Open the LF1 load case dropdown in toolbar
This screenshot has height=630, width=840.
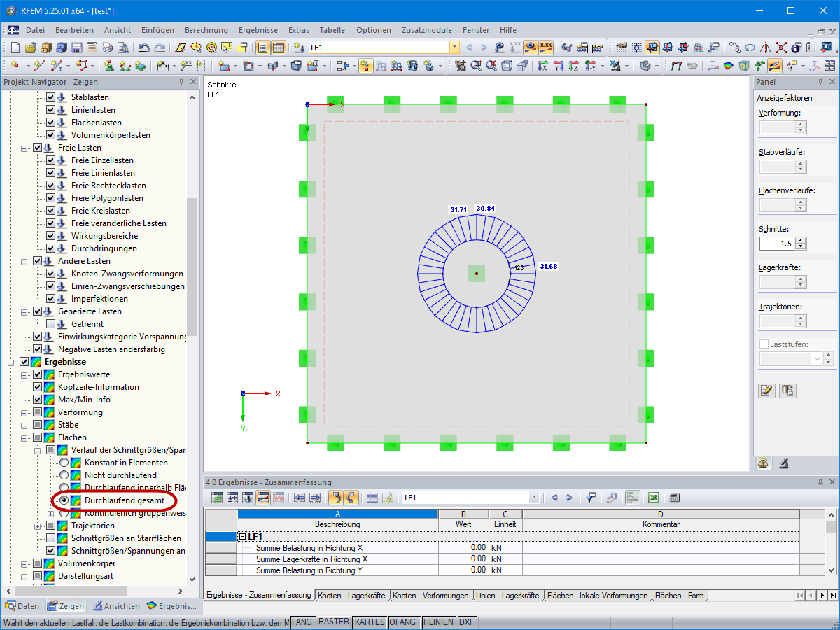454,48
